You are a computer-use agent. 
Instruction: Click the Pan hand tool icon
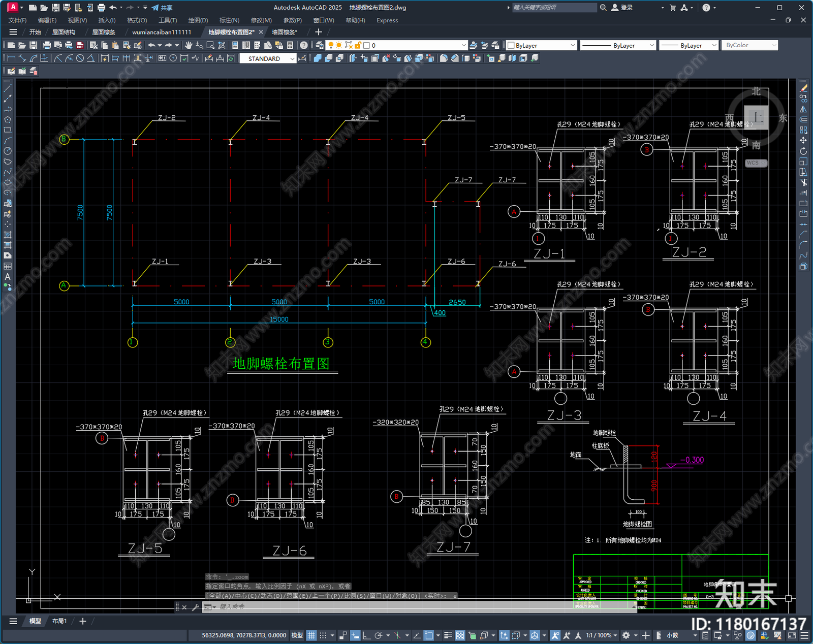(x=189, y=45)
